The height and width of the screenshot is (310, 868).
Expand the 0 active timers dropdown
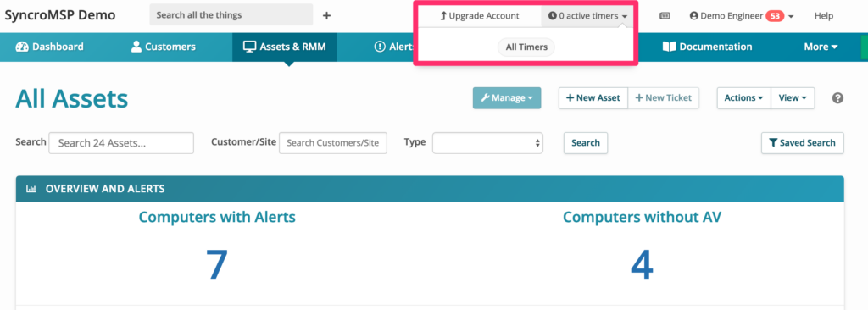point(587,16)
